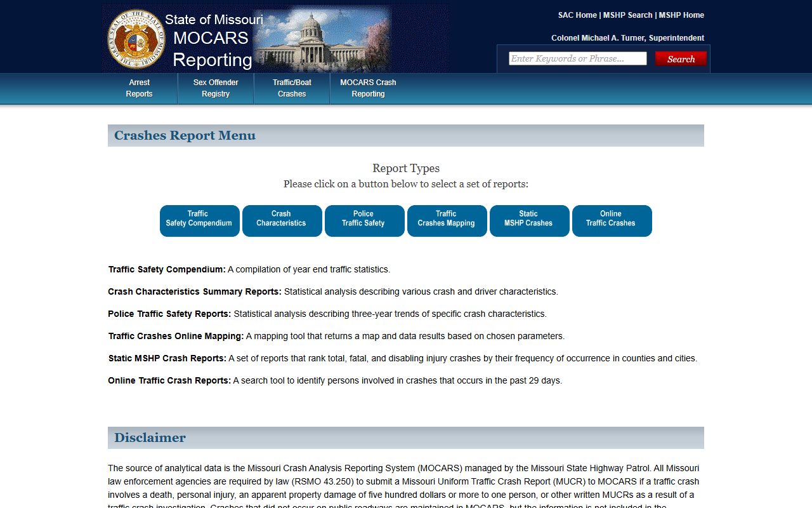The width and height of the screenshot is (812, 508).
Task: Click 'State of Missouri MOCARS Reporting' title
Action: [x=213, y=41]
